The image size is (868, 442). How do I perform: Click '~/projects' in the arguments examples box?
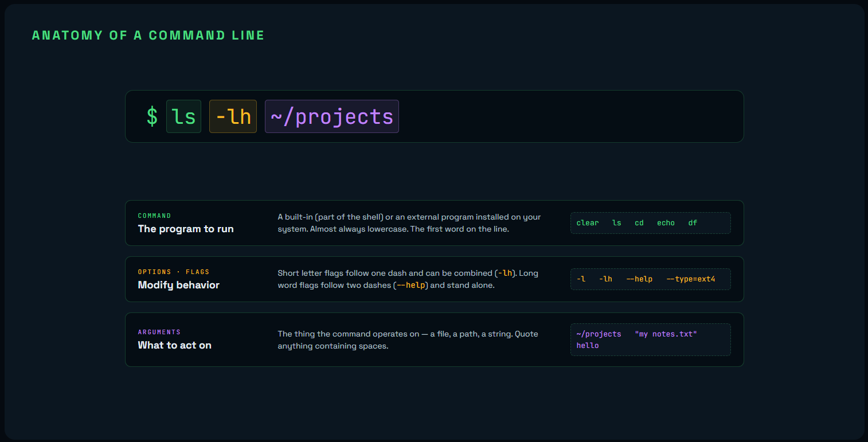(599, 334)
